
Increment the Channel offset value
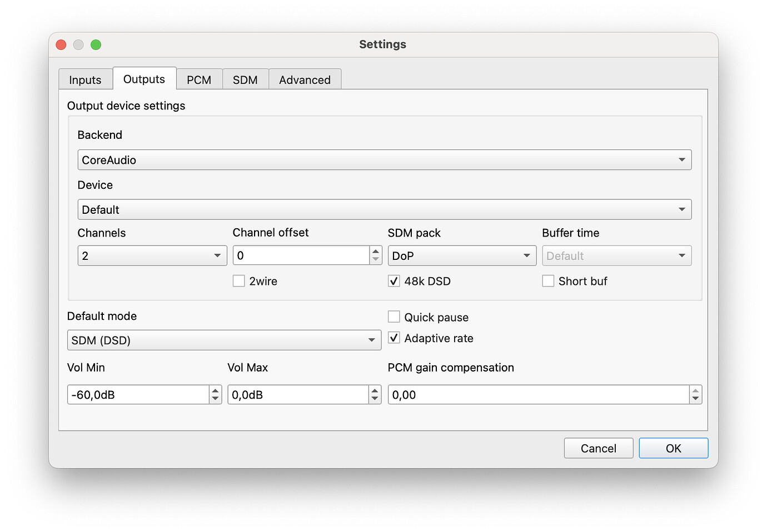pyautogui.click(x=375, y=252)
